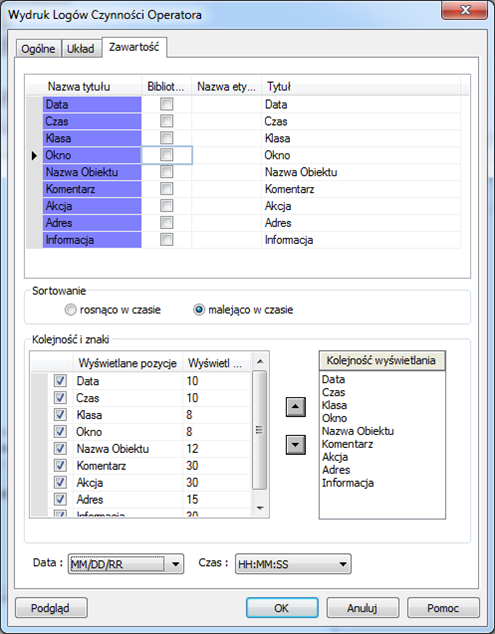
Task: Click the 'Kolejność wyświetlania' list header
Action: (382, 361)
